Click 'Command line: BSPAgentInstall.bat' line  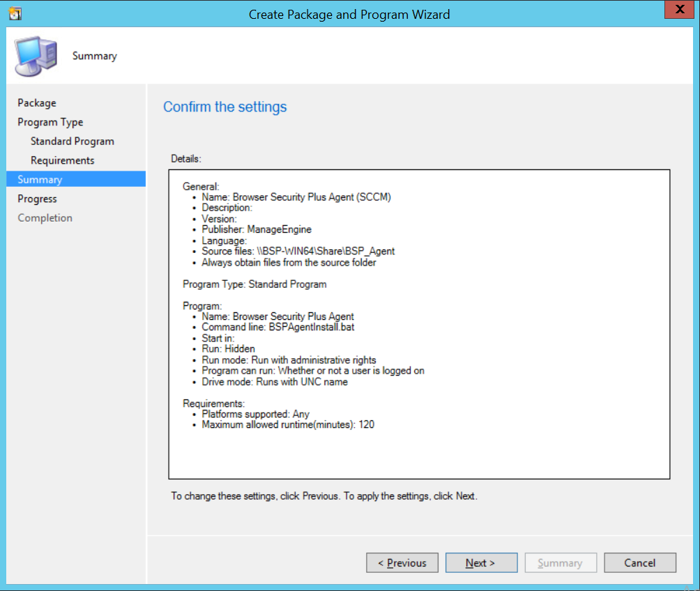[277, 327]
